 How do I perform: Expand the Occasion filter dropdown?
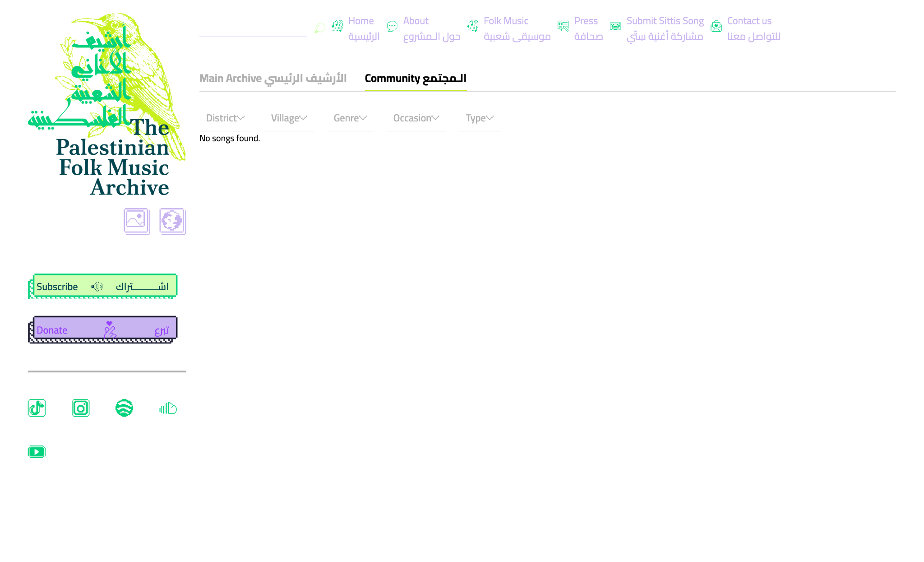pos(416,118)
